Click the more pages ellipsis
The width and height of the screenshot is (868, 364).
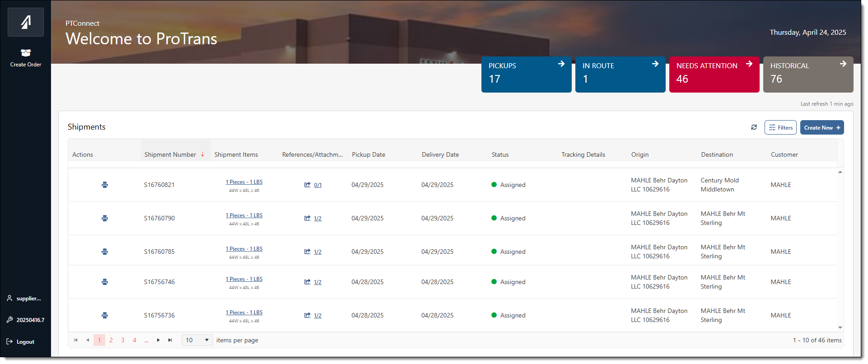pos(146,340)
